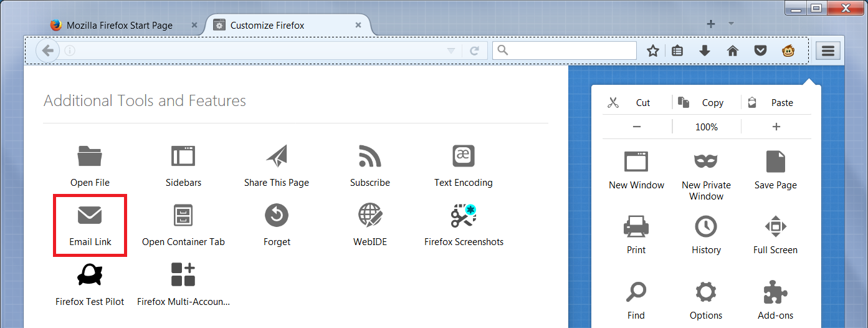
Task: Select Save Page in the menu panel
Action: pos(775,168)
